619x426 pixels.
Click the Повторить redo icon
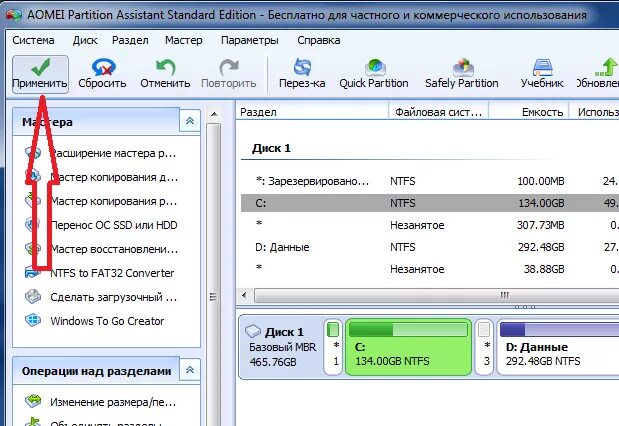[x=229, y=67]
